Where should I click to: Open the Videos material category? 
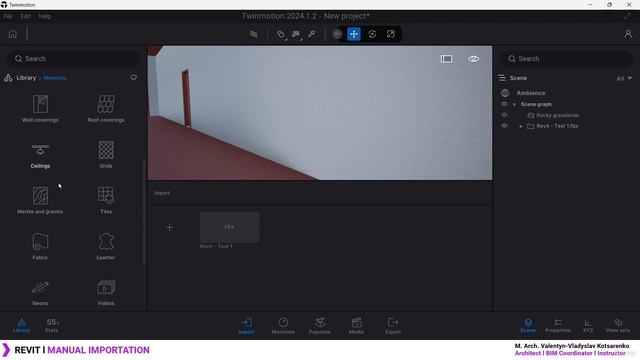point(106,292)
